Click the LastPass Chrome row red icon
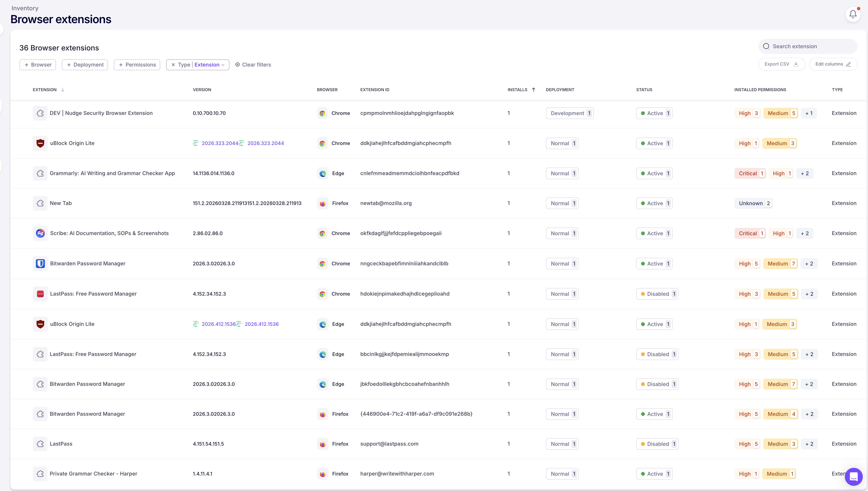Screen dimensions: 868x491 coord(40,294)
